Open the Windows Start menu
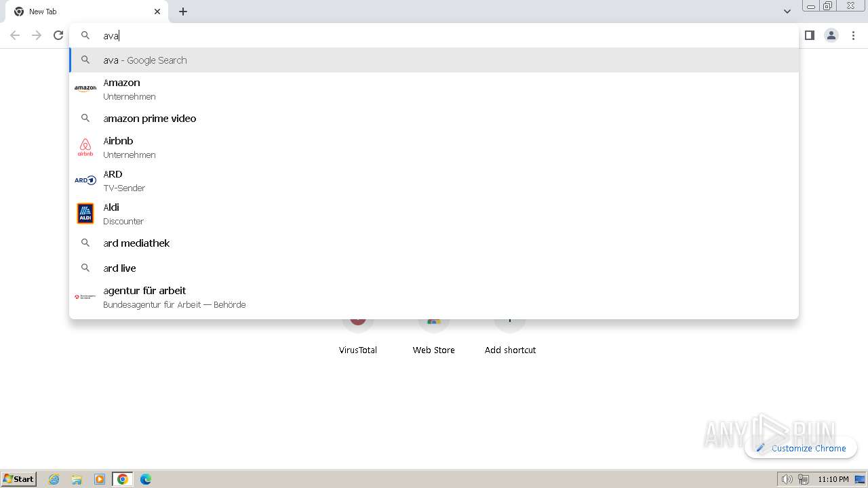This screenshot has height=488, width=868. pos(19,479)
